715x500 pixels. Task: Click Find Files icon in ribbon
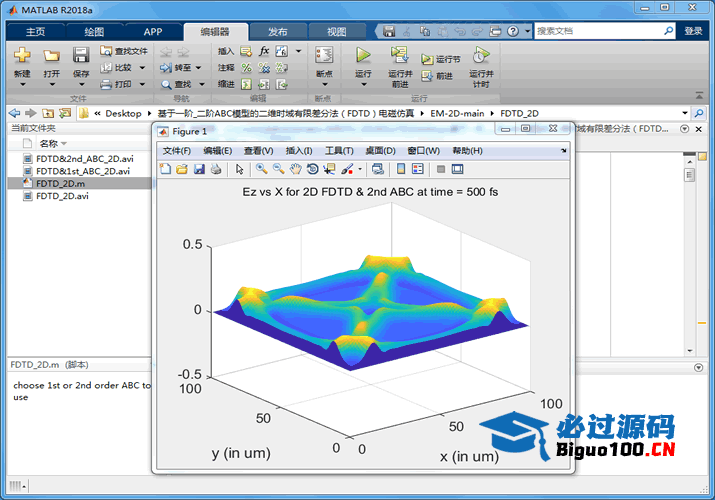click(x=106, y=51)
